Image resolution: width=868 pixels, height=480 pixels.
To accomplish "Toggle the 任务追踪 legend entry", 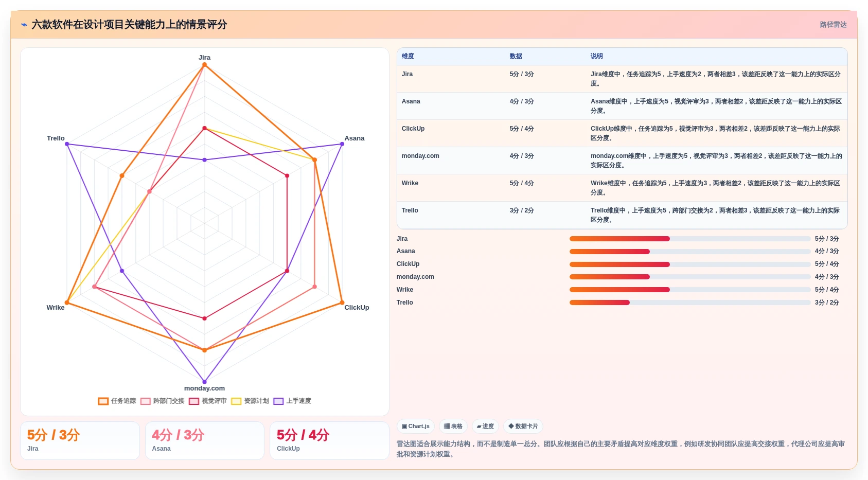I will click(117, 401).
